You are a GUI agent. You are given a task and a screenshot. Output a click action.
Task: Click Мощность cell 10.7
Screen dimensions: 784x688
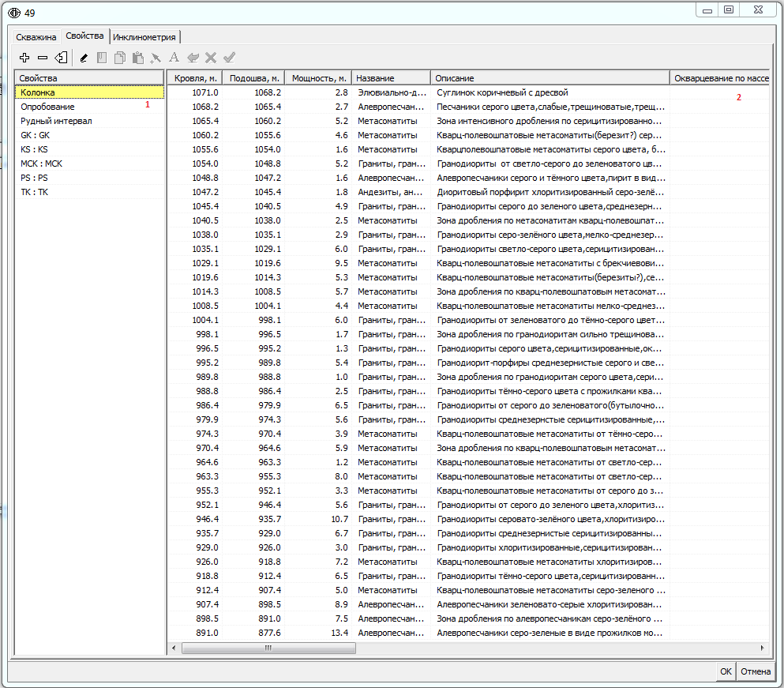[318, 519]
